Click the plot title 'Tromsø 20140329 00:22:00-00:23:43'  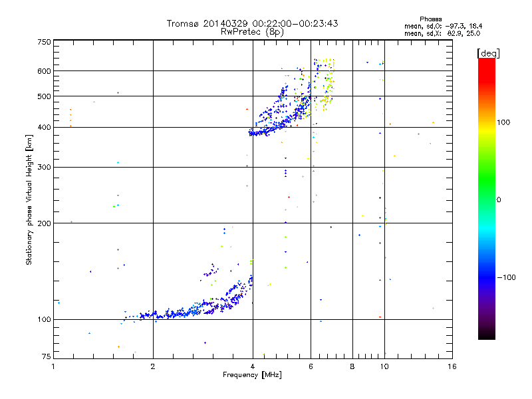point(252,23)
